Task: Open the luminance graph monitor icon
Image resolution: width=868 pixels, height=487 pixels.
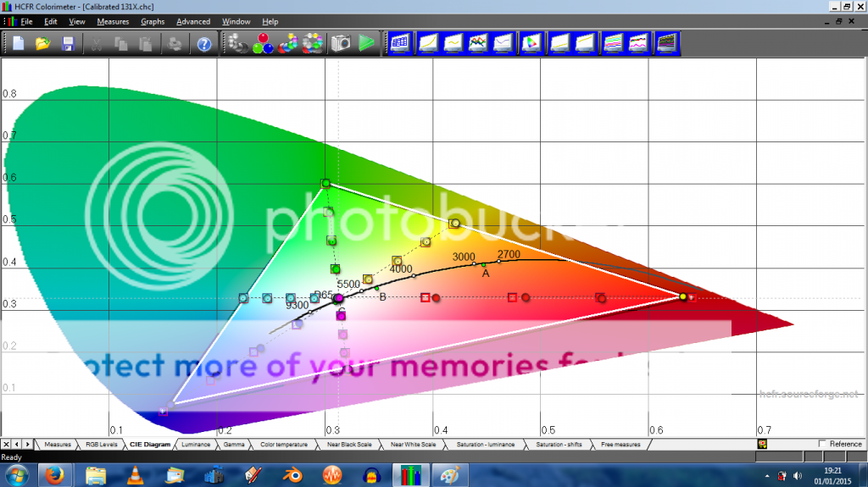Action: pos(428,43)
